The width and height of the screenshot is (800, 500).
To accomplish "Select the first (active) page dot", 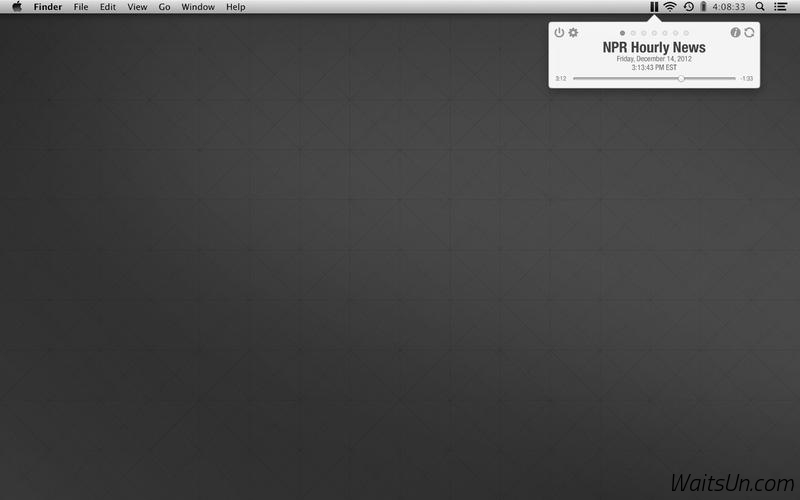I will pos(622,33).
